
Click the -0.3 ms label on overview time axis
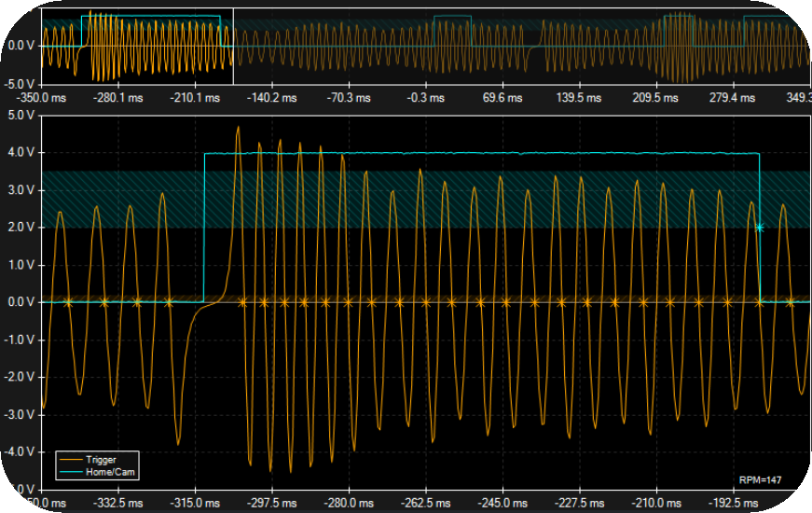(x=424, y=97)
